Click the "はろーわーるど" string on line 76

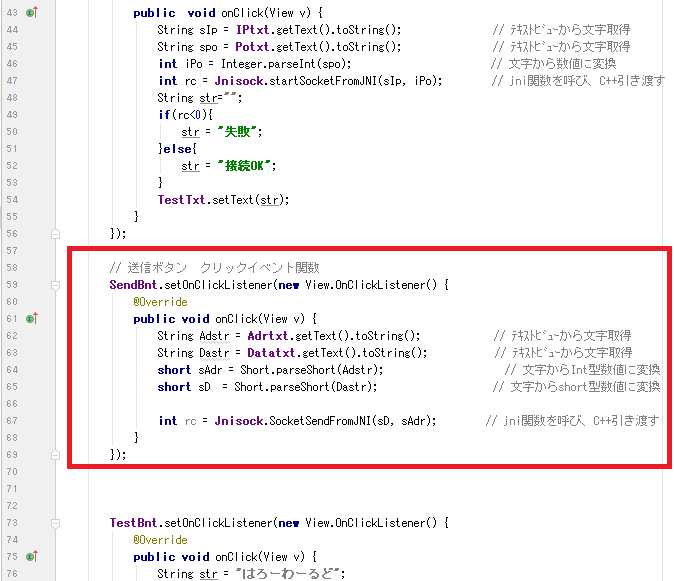[x=295, y=574]
